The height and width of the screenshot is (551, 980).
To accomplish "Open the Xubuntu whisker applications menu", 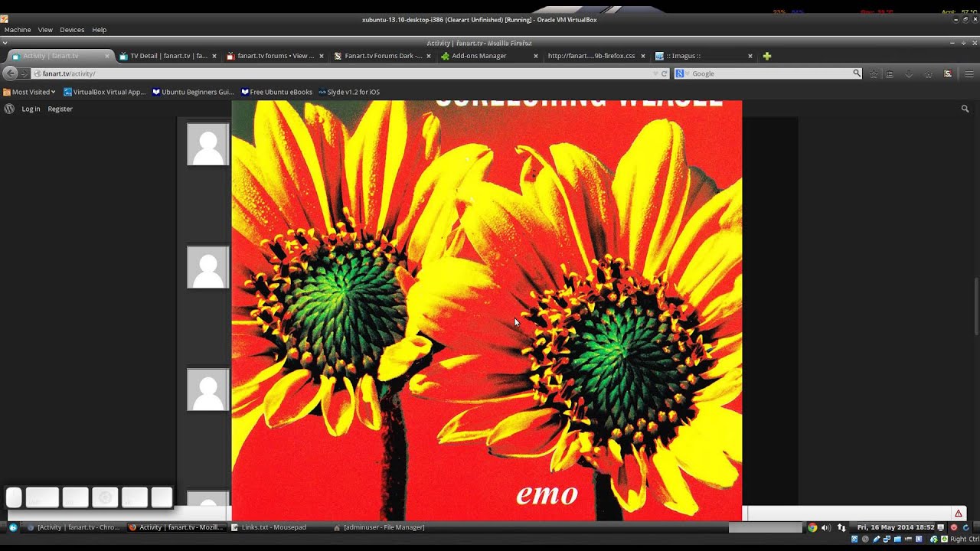I will point(13,527).
